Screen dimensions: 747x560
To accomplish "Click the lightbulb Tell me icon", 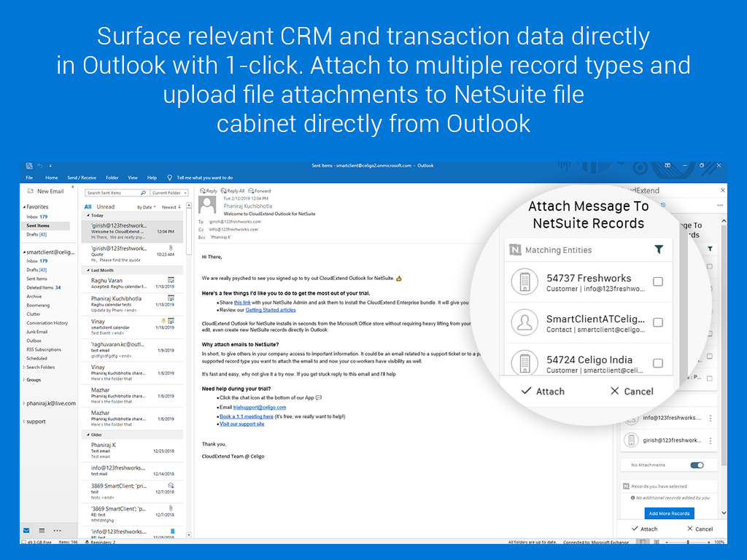I will 169,178.
